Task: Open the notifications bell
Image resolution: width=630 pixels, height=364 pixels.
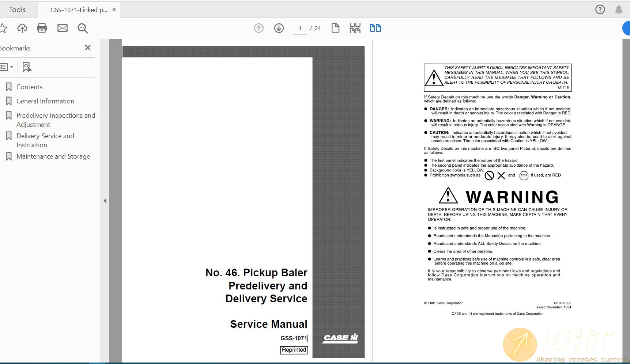Action: pyautogui.click(x=619, y=10)
